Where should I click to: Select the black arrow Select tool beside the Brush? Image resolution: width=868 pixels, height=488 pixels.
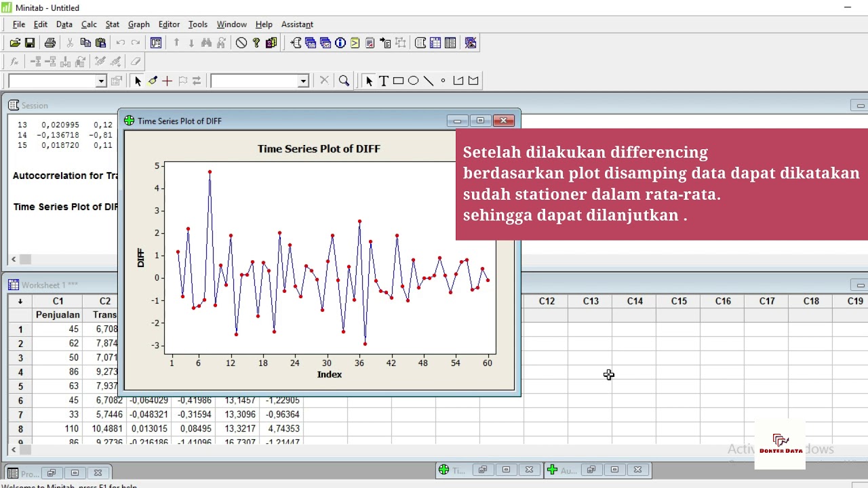pyautogui.click(x=138, y=81)
